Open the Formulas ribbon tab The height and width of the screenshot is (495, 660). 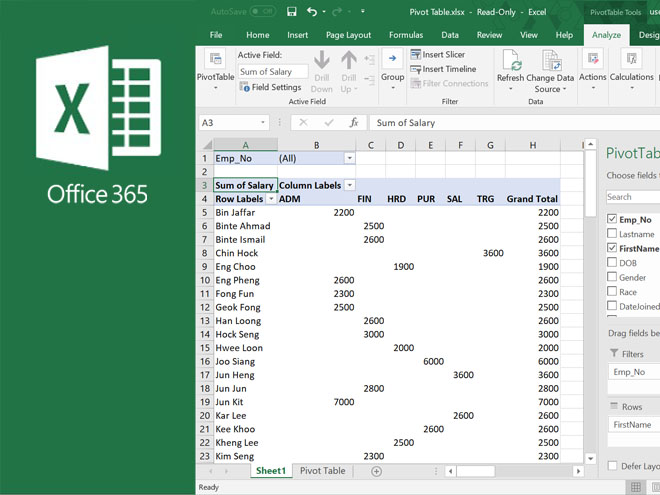(406, 35)
